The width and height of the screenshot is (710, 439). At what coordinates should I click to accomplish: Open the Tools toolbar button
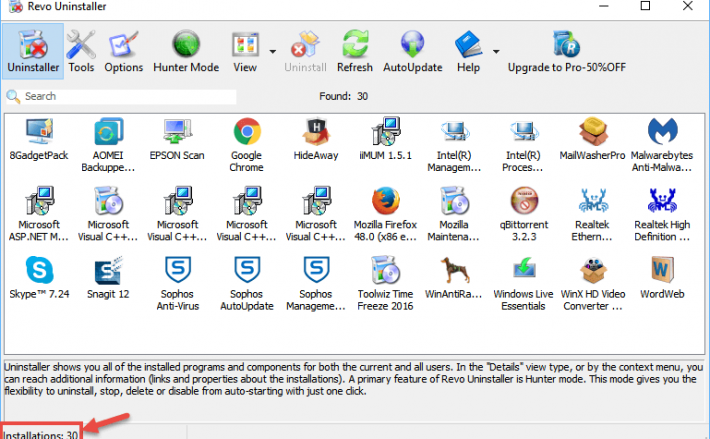coord(81,51)
